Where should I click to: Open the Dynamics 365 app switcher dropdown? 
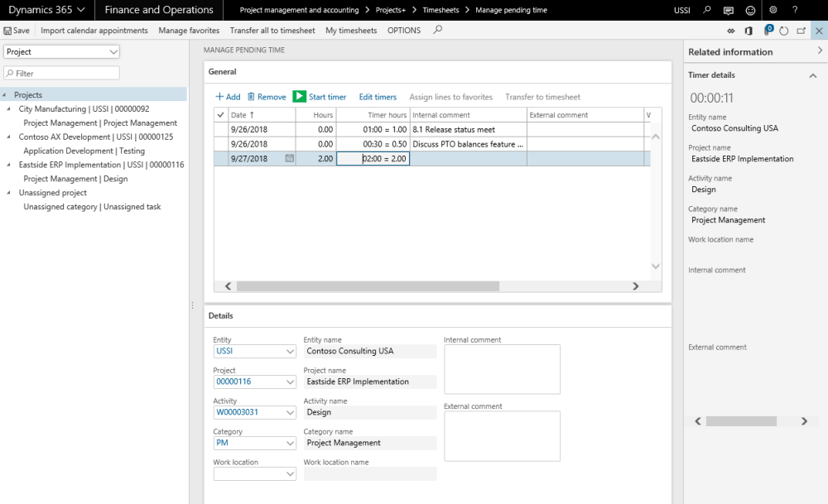[x=81, y=10]
